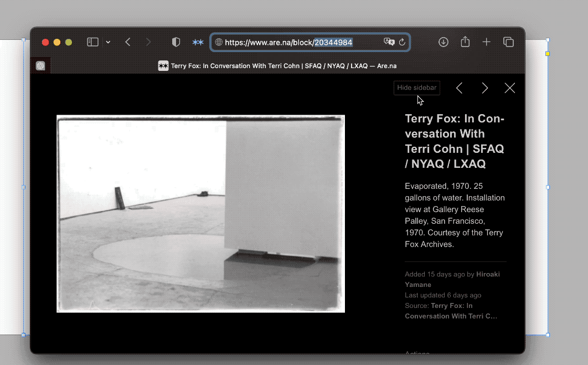This screenshot has width=588, height=365.
Task: Click the globe site icon in address bar
Action: tap(219, 42)
